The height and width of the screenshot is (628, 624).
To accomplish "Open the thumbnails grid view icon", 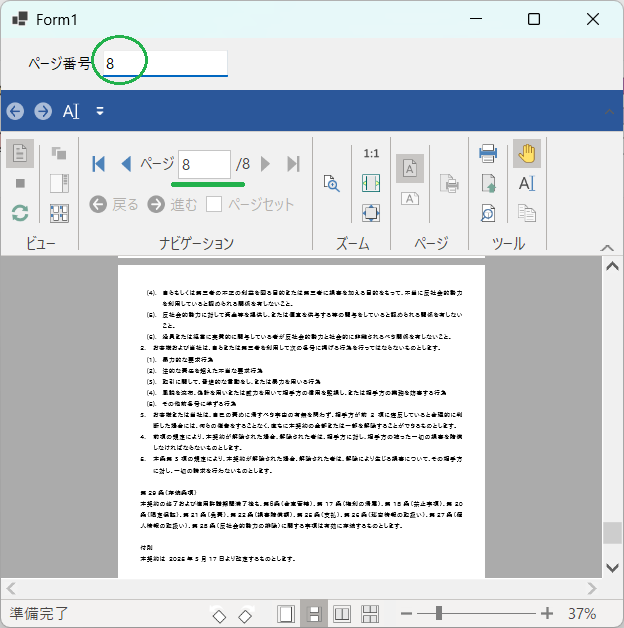I will click(59, 213).
